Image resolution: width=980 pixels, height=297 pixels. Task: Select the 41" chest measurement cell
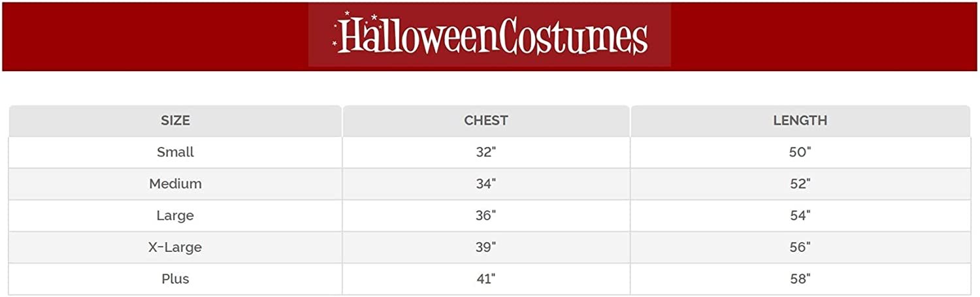[485, 279]
